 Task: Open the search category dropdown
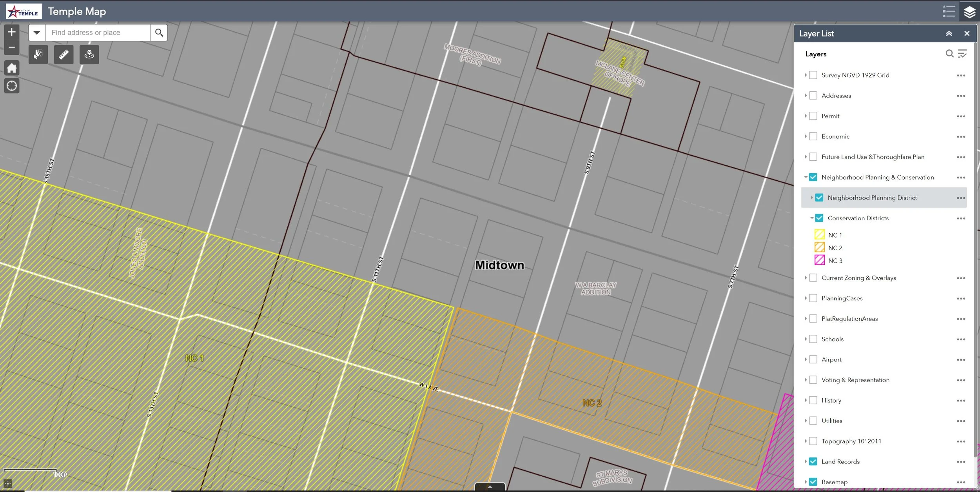tap(36, 32)
